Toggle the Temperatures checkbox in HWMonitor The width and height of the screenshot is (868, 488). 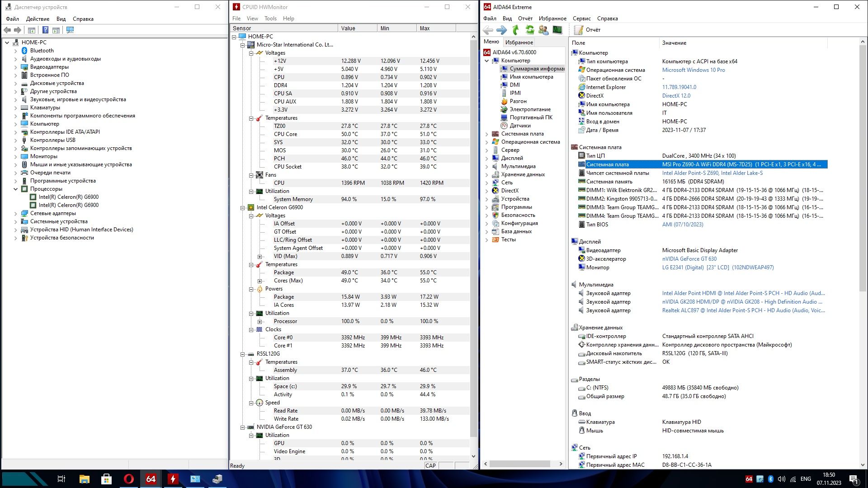point(251,117)
